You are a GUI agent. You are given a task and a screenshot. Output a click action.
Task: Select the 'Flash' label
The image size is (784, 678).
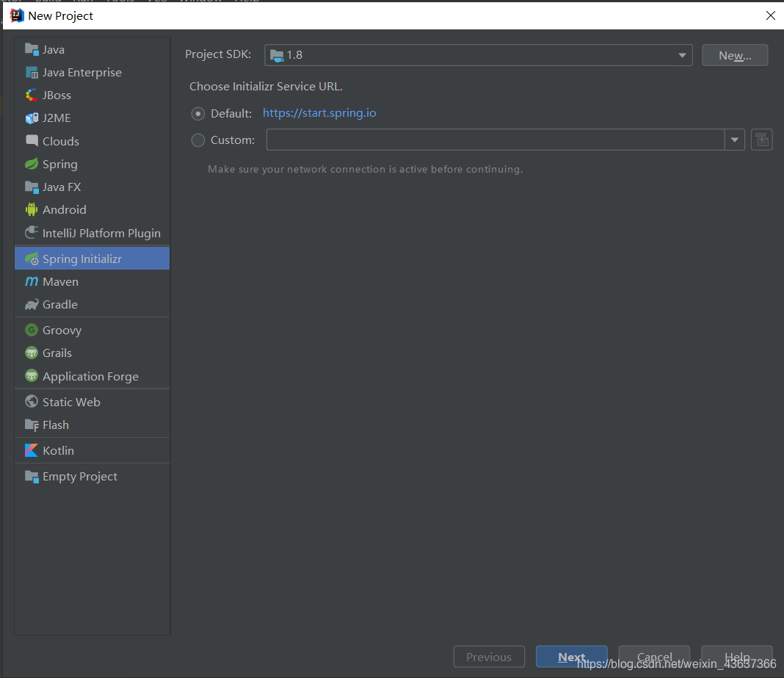56,425
